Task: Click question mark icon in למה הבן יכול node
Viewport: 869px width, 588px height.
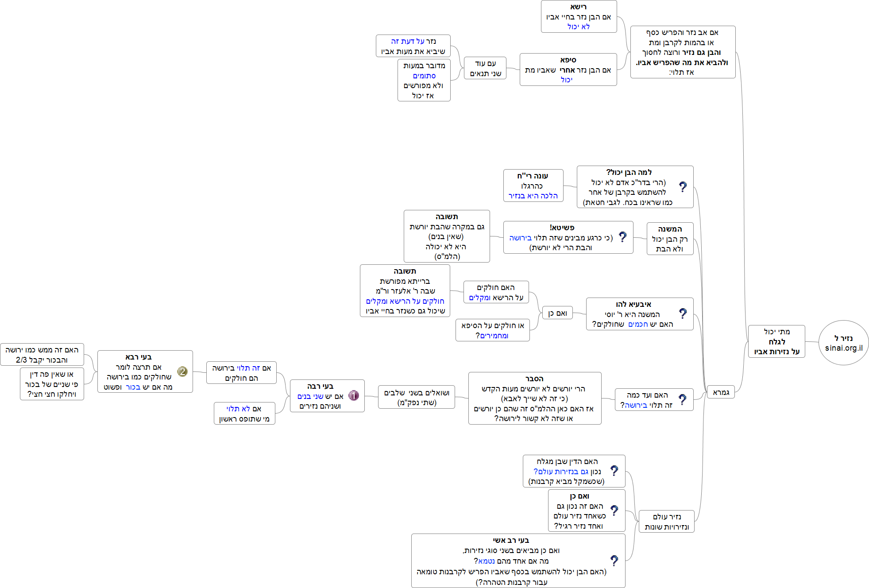Action: click(x=683, y=187)
